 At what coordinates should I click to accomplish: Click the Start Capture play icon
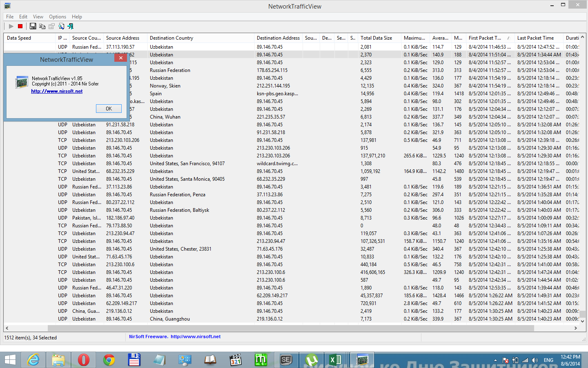[11, 26]
